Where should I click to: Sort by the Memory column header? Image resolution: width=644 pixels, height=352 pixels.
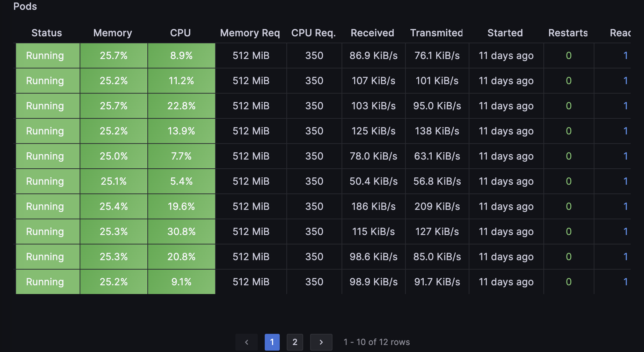click(x=112, y=33)
